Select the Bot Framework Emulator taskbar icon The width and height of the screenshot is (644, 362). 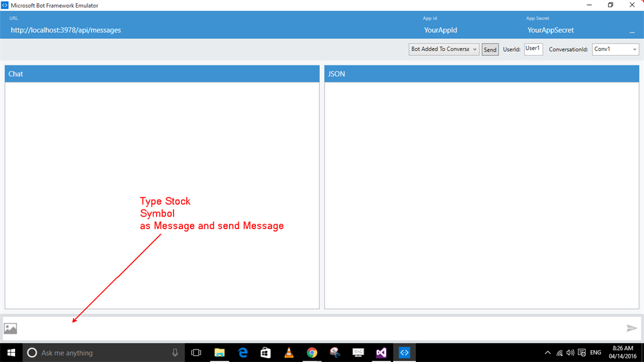point(404,353)
